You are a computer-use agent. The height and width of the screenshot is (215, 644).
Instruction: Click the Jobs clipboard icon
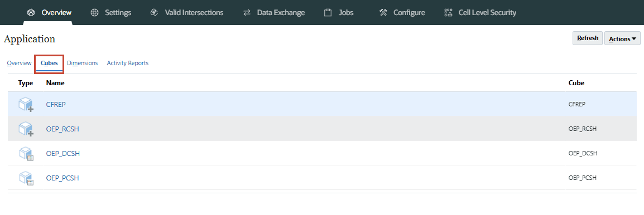pyautogui.click(x=328, y=13)
